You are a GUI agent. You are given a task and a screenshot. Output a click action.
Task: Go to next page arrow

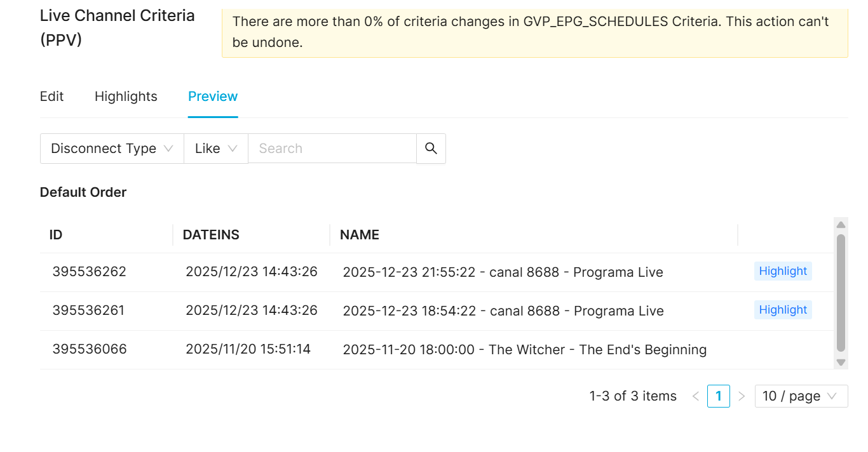point(742,396)
